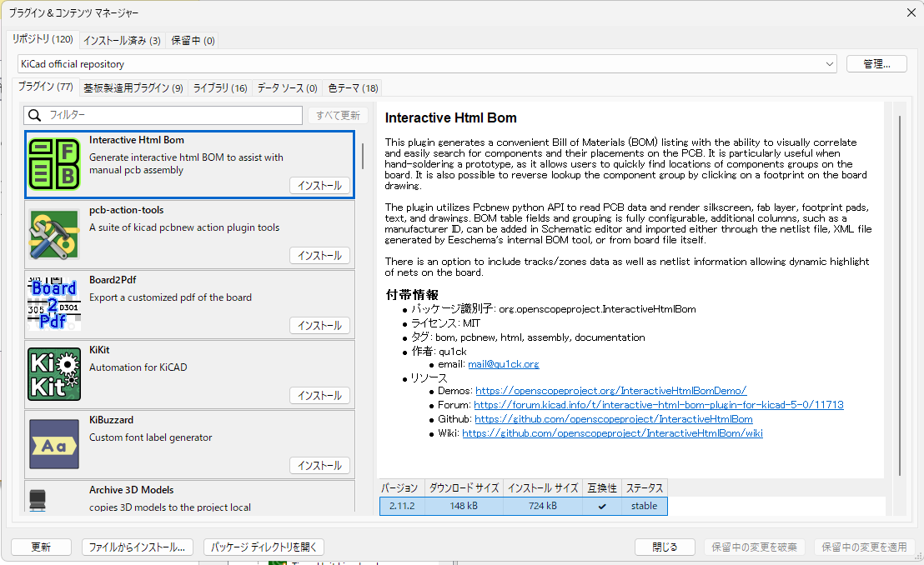Click the Board2Pdf plugin icon
The height and width of the screenshot is (565, 924).
54,304
